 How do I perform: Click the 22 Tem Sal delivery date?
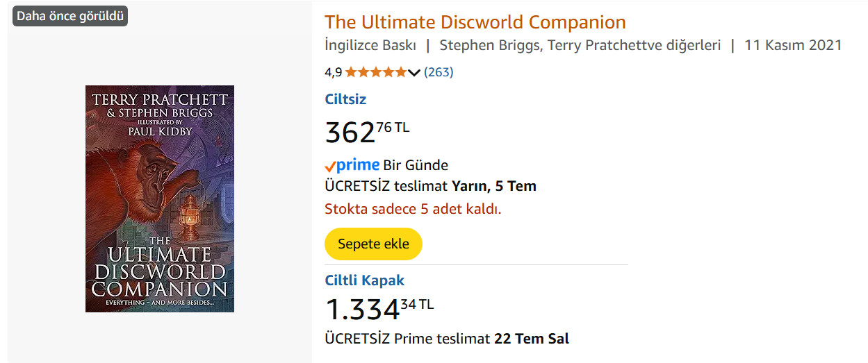pos(531,339)
